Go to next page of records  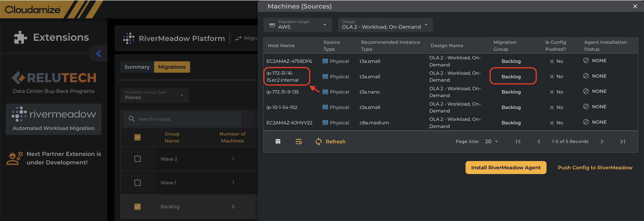coord(602,142)
